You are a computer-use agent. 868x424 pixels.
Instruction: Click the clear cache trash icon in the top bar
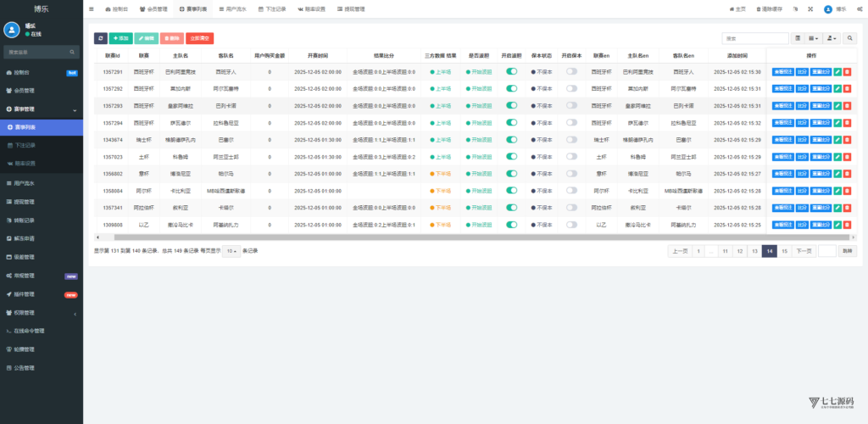click(759, 9)
